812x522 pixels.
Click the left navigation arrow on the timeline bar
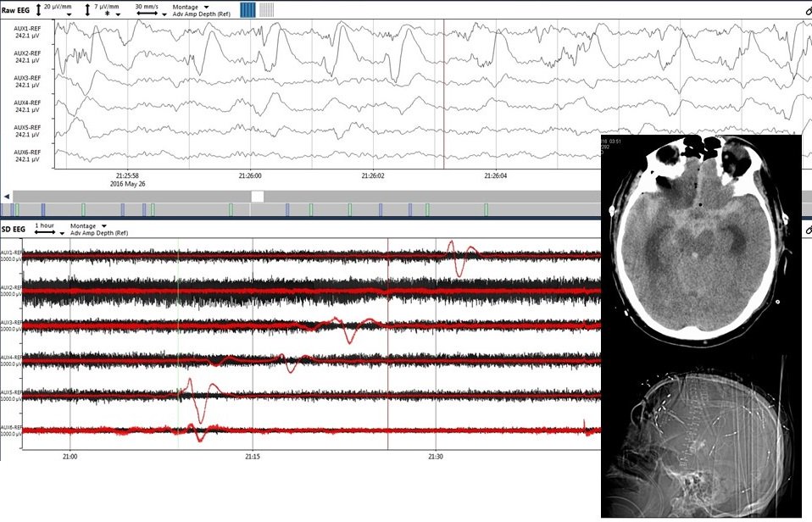pos(5,195)
